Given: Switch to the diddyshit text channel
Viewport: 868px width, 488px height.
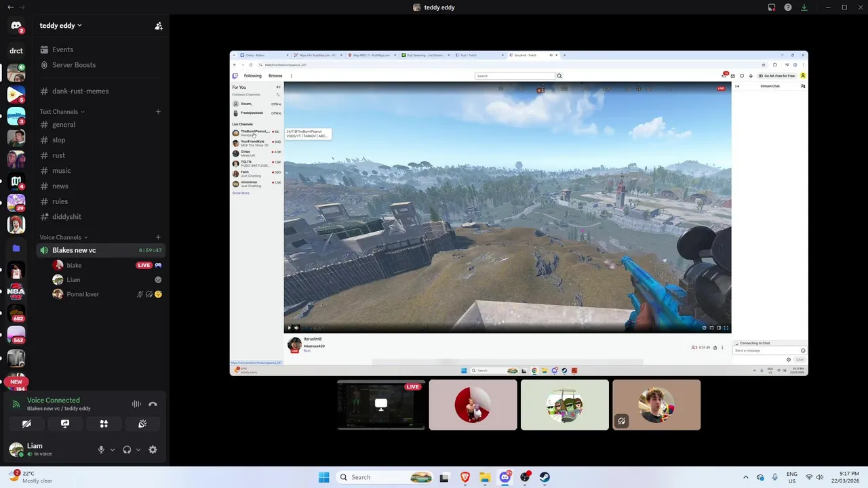Looking at the screenshot, I should coord(101,217).
